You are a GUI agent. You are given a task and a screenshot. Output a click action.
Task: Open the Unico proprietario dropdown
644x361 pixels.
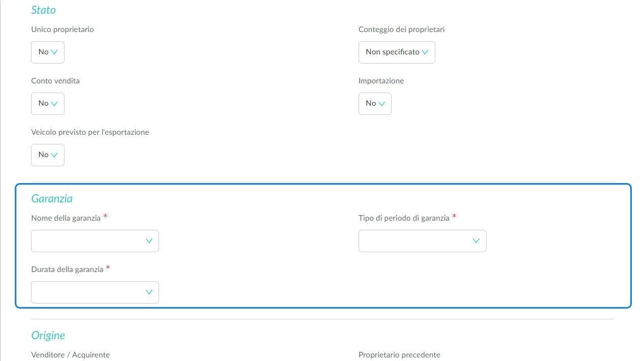pyautogui.click(x=48, y=52)
